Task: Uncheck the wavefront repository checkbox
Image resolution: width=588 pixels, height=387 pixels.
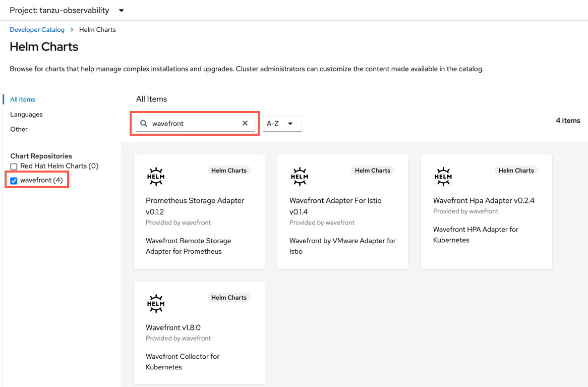Action: pos(14,181)
